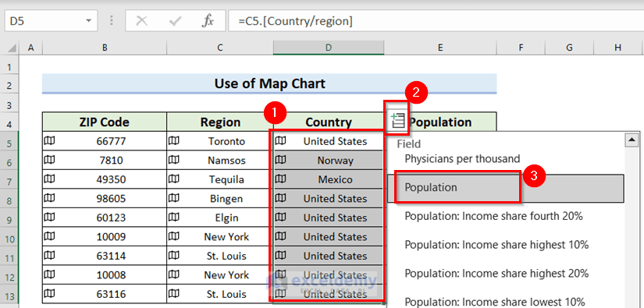Click map icon beside United States in row 5
Screen dimensions: 644x308
tap(280, 141)
